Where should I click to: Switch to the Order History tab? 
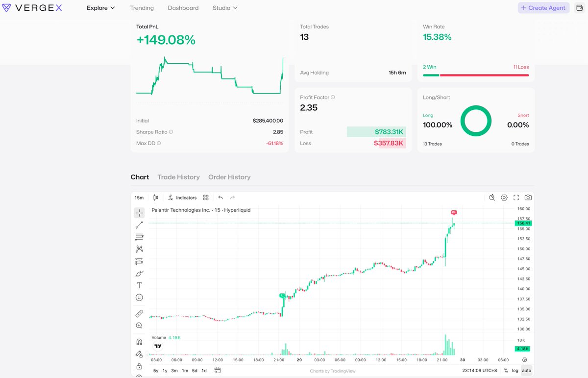click(229, 177)
